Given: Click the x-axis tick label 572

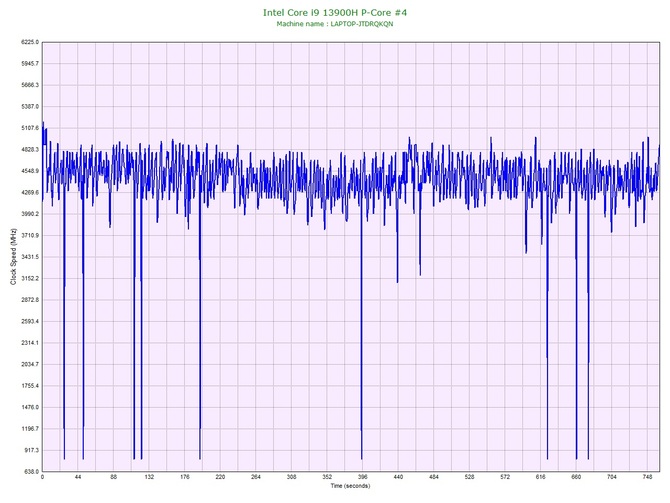Looking at the screenshot, I should click(505, 477).
